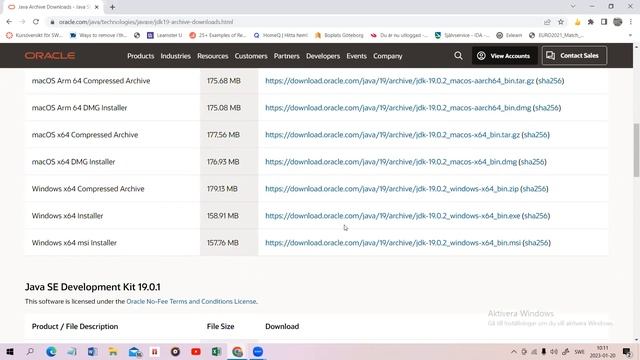The width and height of the screenshot is (640, 360).
Task: Download macOS x64 tar.gz archive link
Action: click(x=393, y=135)
